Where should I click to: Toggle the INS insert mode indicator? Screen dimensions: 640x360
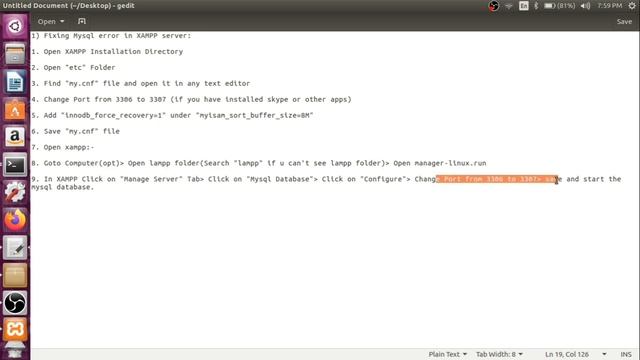coord(626,354)
